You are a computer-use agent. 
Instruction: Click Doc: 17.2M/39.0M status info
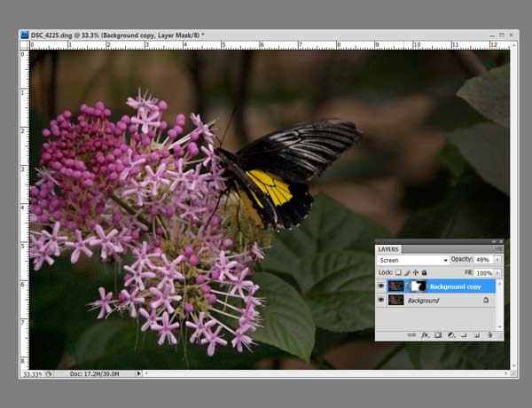(94, 373)
